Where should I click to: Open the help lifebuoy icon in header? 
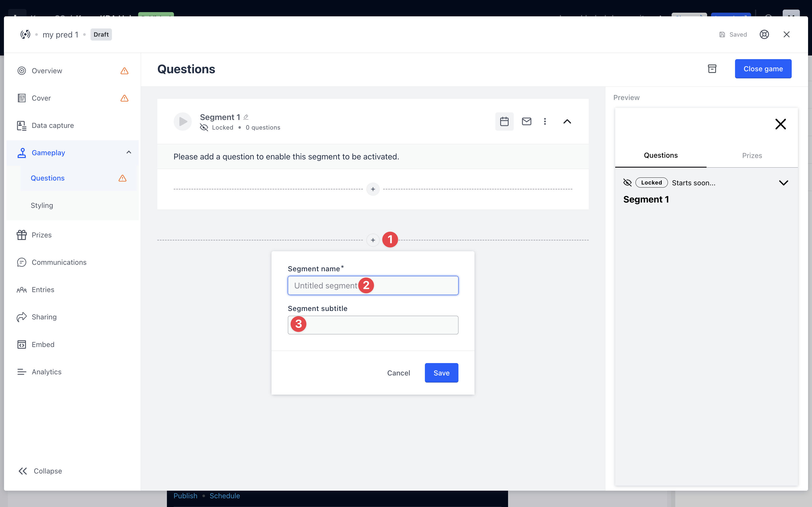[764, 35]
